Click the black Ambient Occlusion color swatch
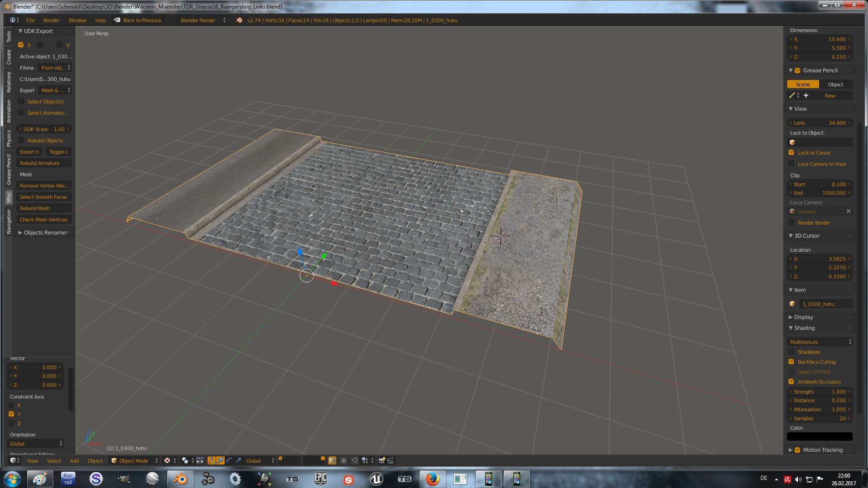This screenshot has height=488, width=868. pos(820,436)
